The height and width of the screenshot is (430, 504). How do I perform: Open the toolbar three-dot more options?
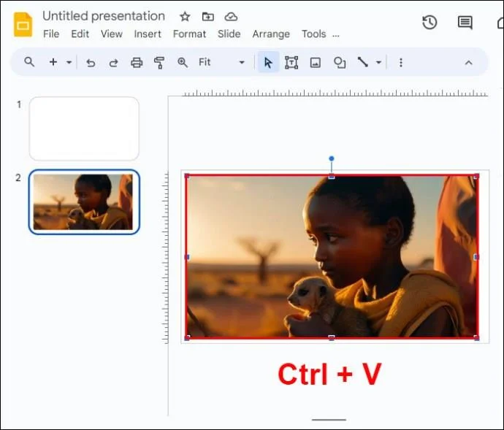[401, 63]
